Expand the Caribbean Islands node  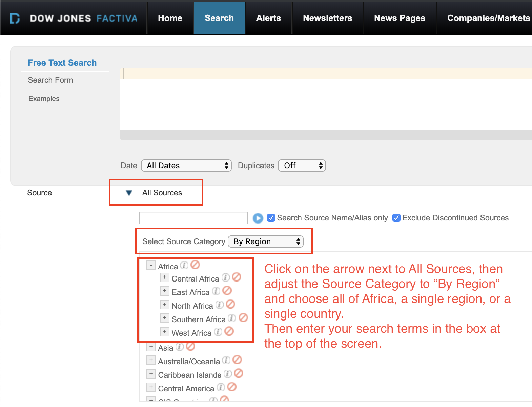[151, 374]
